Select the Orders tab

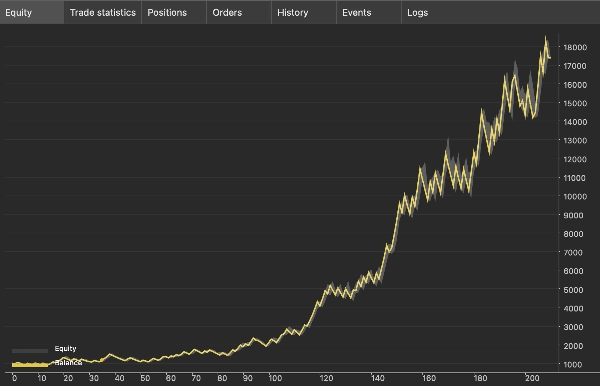click(x=239, y=13)
